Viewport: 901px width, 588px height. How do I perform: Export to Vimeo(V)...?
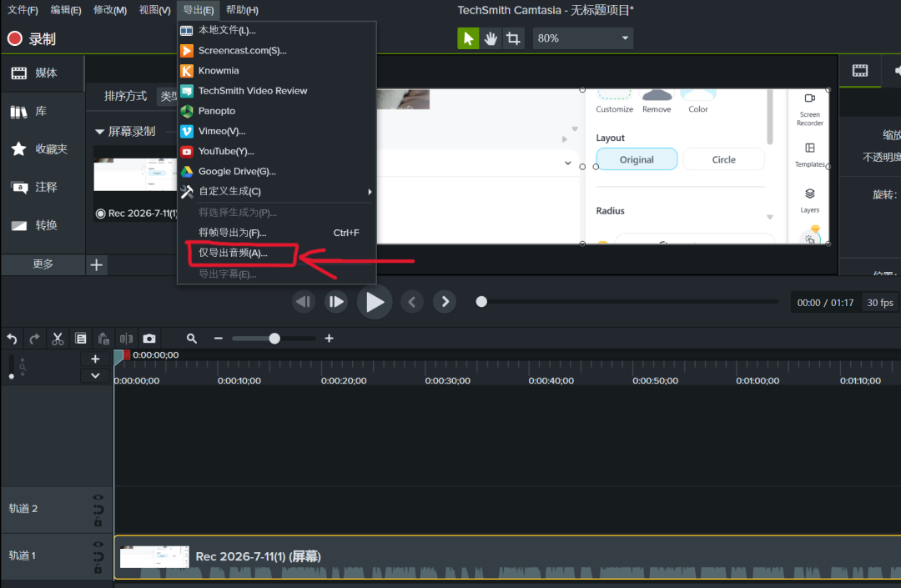click(277, 131)
